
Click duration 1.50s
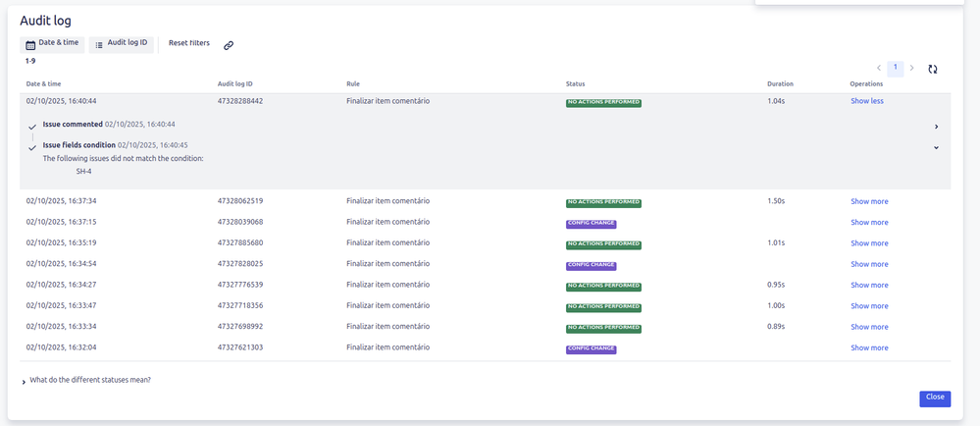[x=776, y=201]
